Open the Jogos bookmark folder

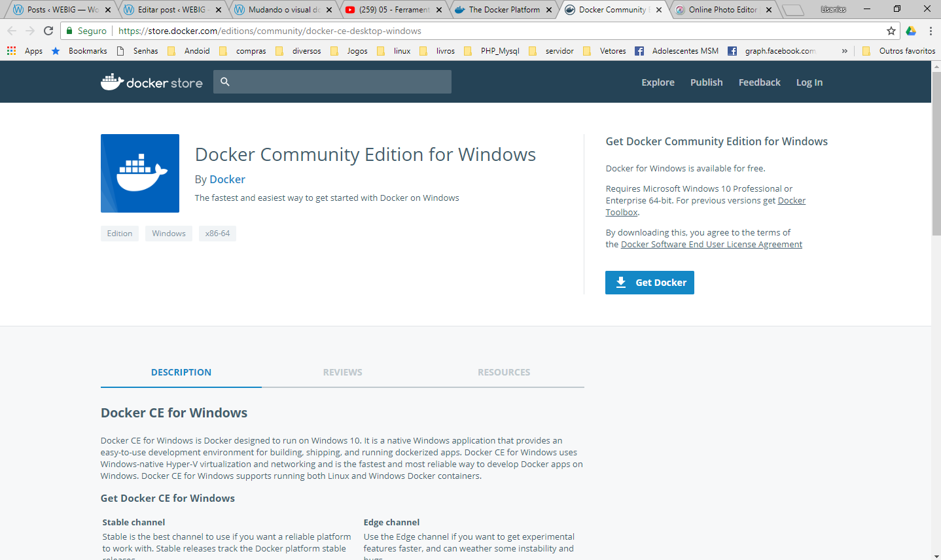click(349, 50)
